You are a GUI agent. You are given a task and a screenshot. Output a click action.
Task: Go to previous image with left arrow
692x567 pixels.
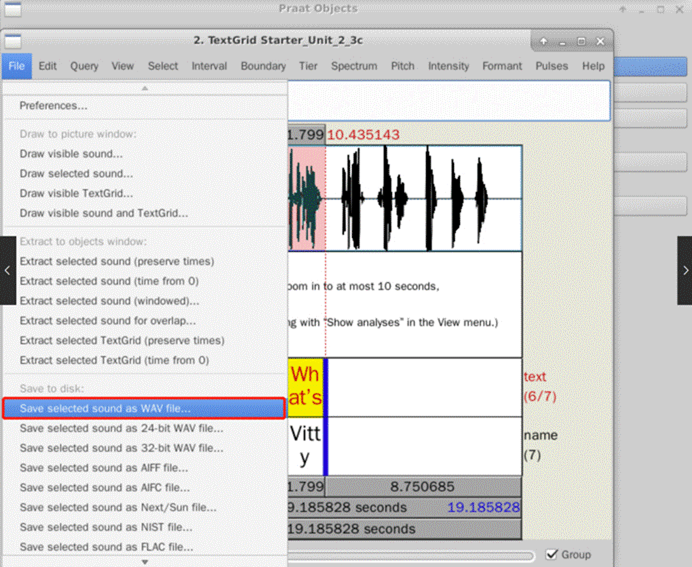pyautogui.click(x=8, y=270)
